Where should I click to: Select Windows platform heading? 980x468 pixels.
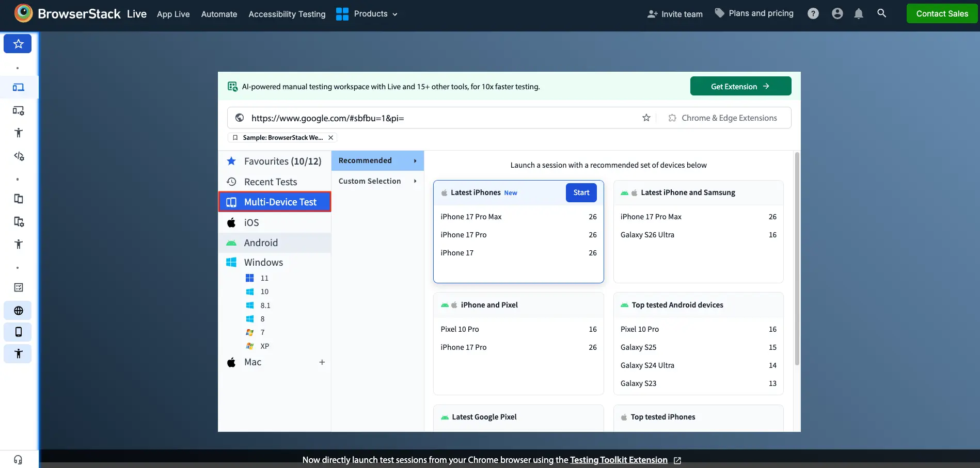coord(274,262)
